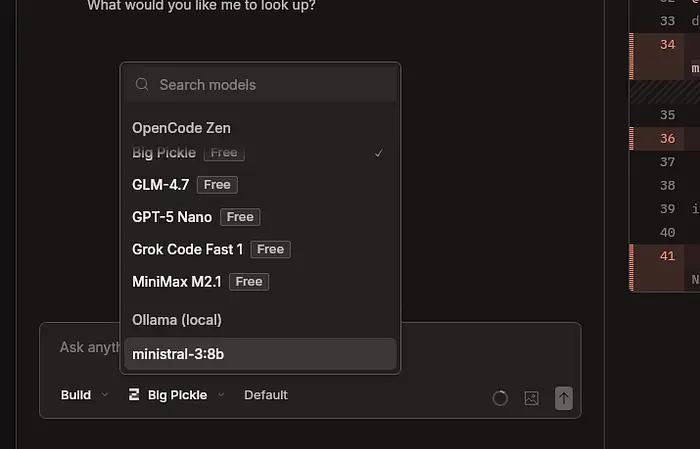The image size is (700, 449).
Task: Select GLM-4.7 model
Action: (160, 185)
